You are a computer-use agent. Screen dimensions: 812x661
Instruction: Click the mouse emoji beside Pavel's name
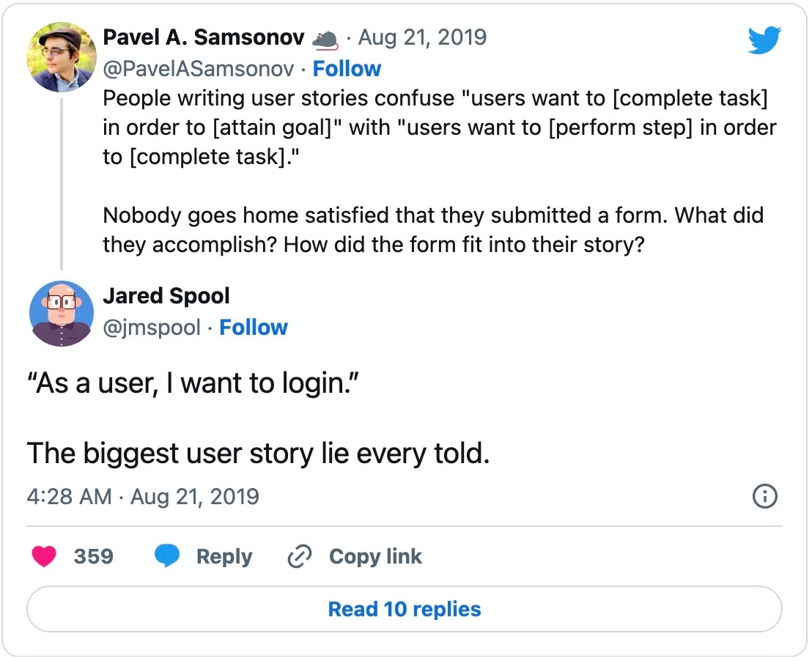coord(325,38)
